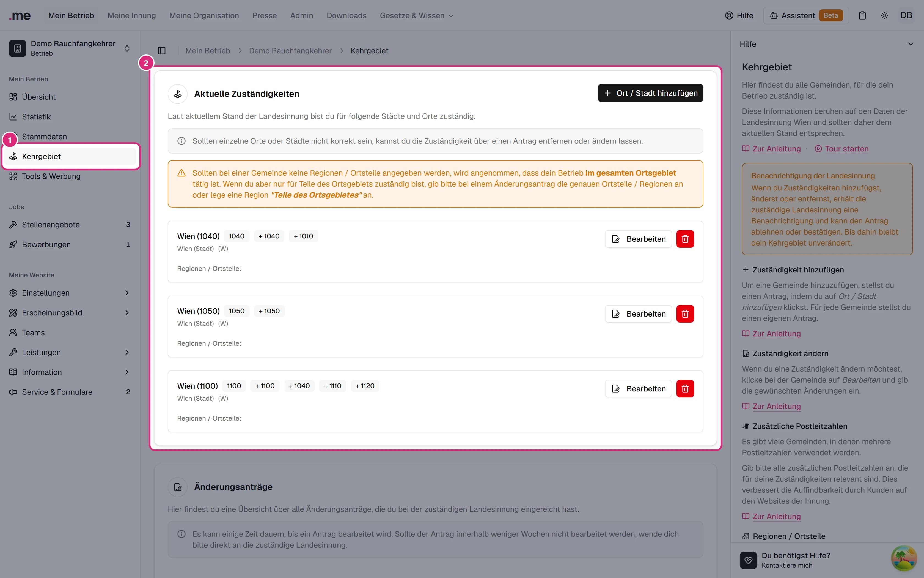Image resolution: width=924 pixels, height=578 pixels.
Task: Open Übersicht in the sidebar
Action: [x=71, y=97]
